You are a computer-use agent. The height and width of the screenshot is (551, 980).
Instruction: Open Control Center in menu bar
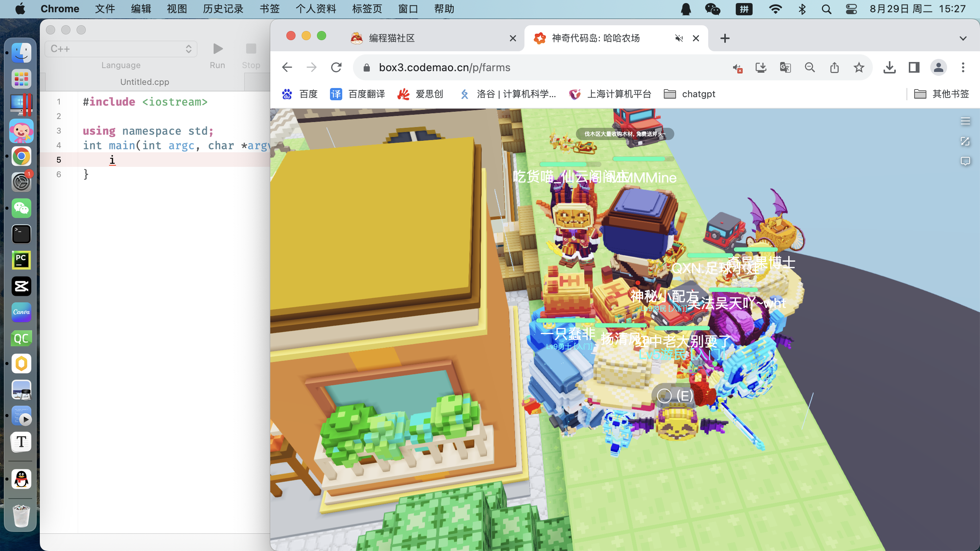coord(851,9)
